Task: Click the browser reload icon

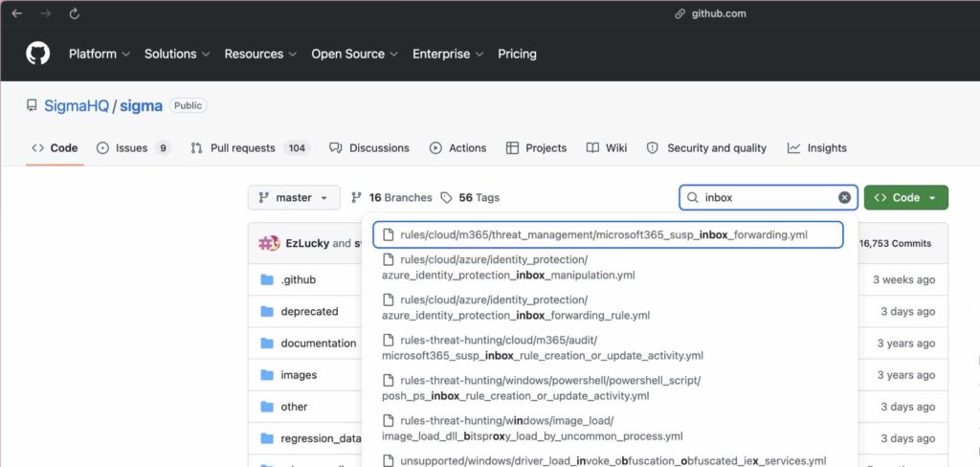Action: (74, 14)
